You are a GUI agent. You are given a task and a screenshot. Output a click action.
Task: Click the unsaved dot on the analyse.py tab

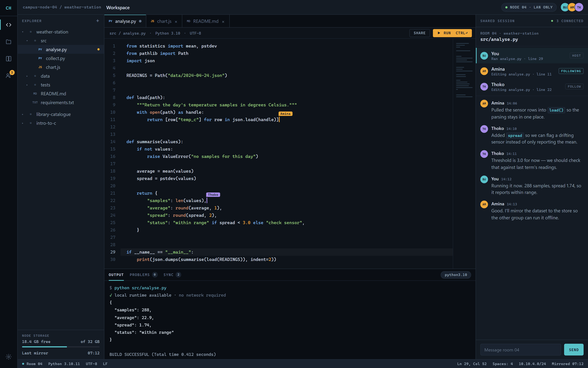click(x=140, y=21)
